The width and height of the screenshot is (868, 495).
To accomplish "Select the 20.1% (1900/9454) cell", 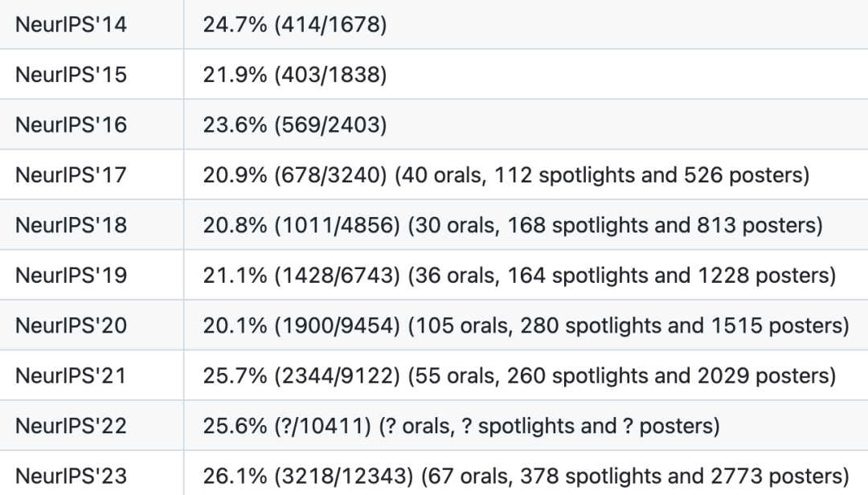I will [x=526, y=325].
